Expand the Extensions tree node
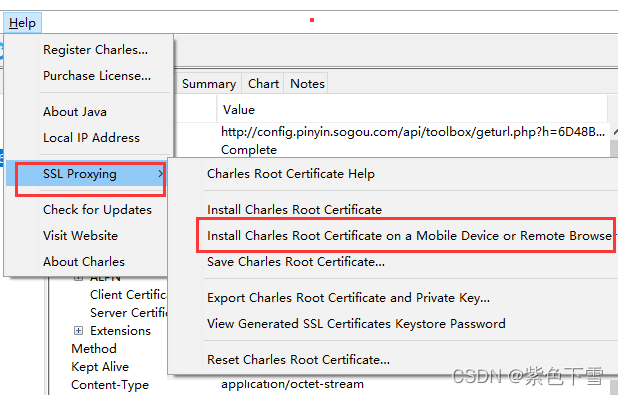 tap(78, 331)
